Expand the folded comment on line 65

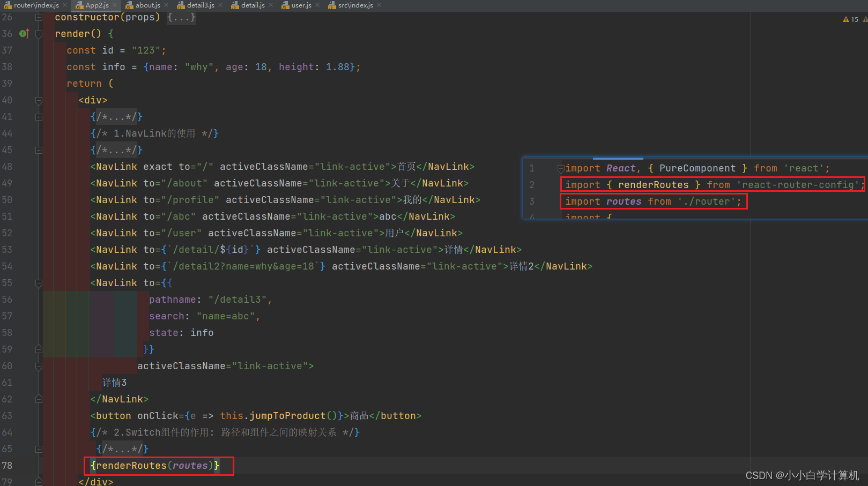[x=39, y=449]
